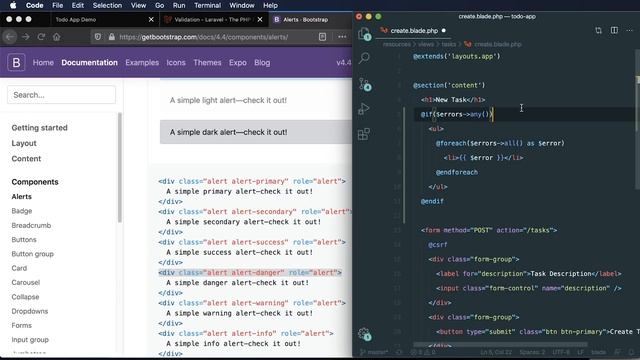Open the Examples link in the navbar
This screenshot has height=360, width=640.
pos(142,62)
